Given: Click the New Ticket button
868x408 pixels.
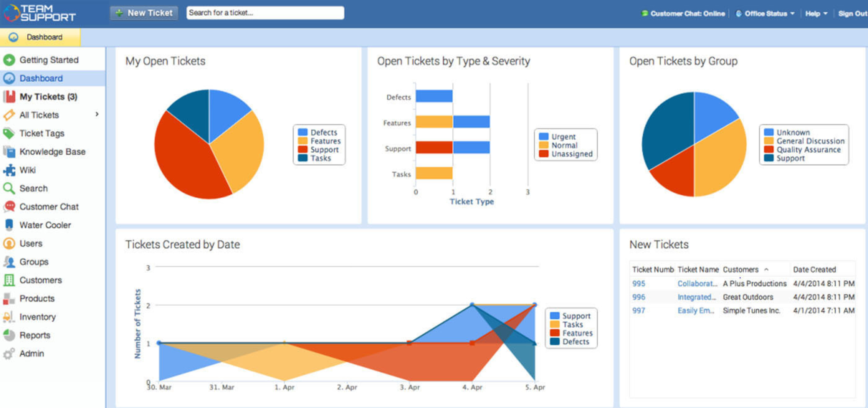Looking at the screenshot, I should click(x=144, y=13).
